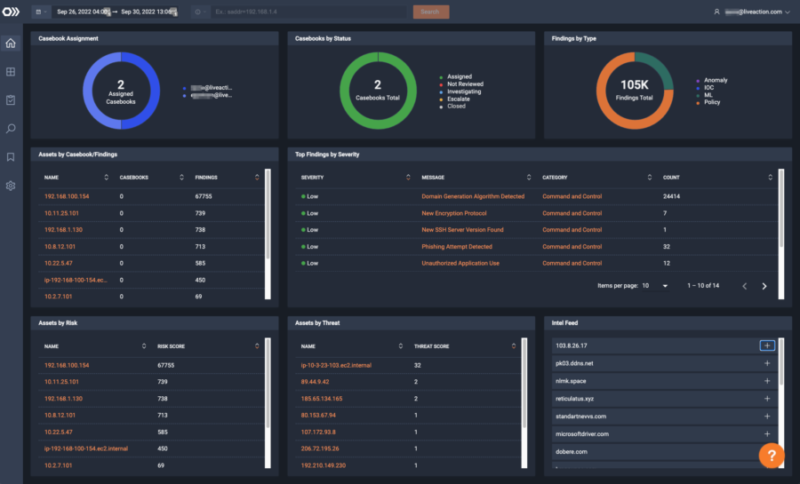Add microsoftdriver.com from Intel Feed

767,434
